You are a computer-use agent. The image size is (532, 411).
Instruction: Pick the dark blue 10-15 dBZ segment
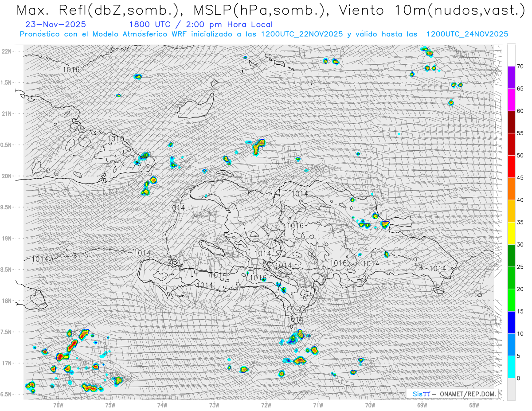(511, 322)
